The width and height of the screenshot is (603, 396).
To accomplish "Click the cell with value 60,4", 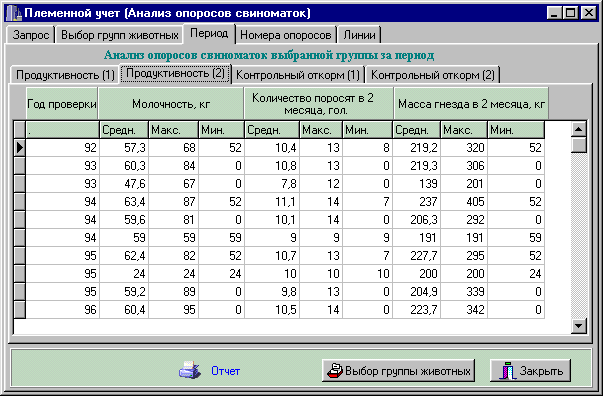I will point(124,310).
